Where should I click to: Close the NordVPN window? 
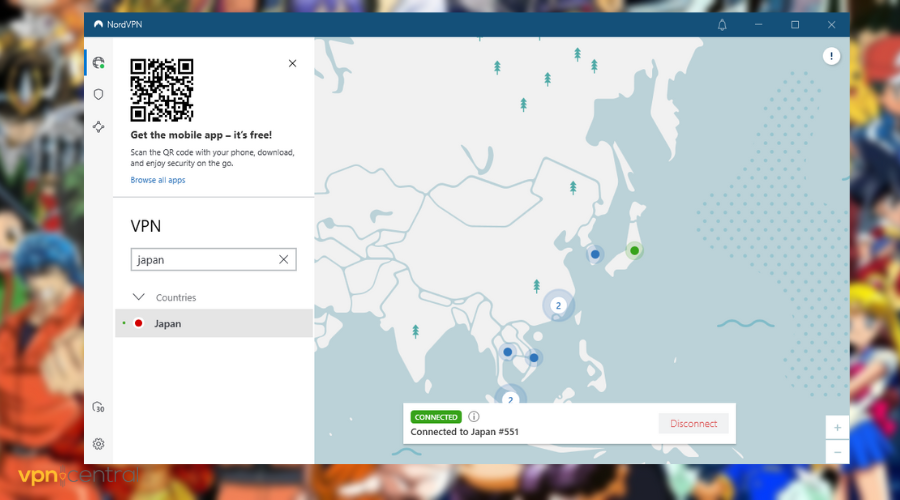coord(832,25)
